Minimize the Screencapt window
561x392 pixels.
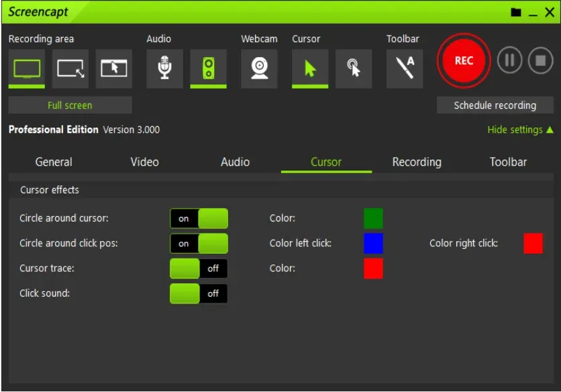coord(533,13)
